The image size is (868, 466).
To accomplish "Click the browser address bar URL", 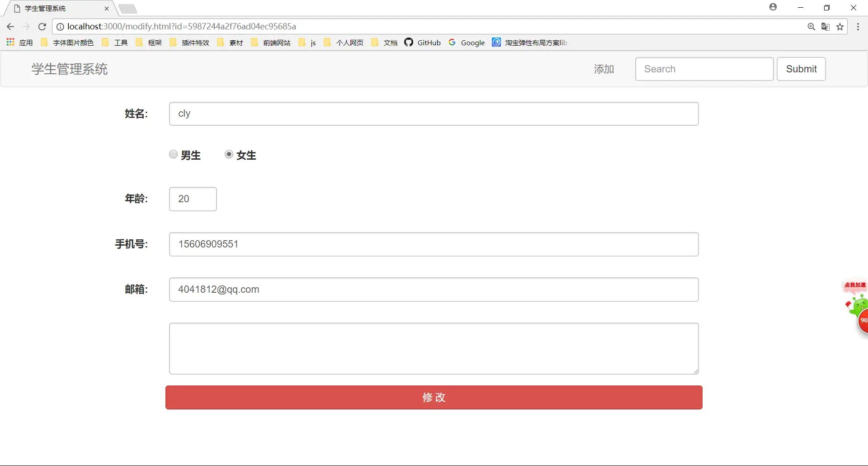I will [182, 27].
